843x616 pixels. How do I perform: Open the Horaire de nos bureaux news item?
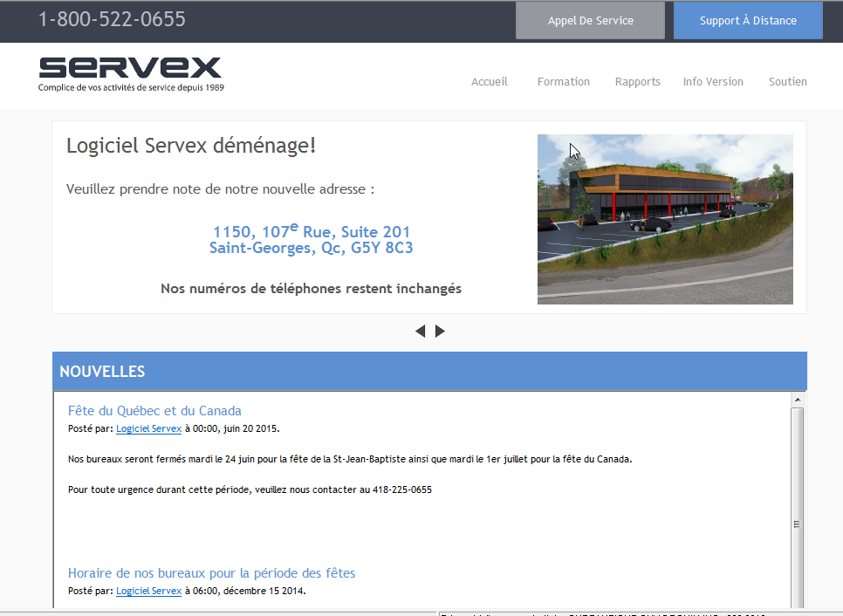tap(211, 572)
